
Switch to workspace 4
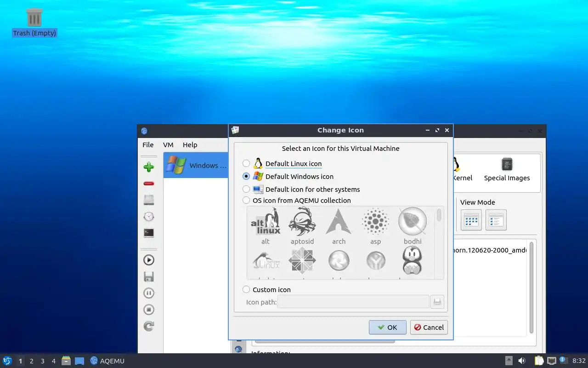click(x=53, y=361)
